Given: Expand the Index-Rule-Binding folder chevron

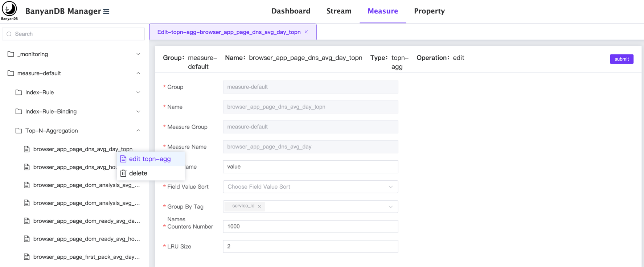Looking at the screenshot, I should 138,112.
